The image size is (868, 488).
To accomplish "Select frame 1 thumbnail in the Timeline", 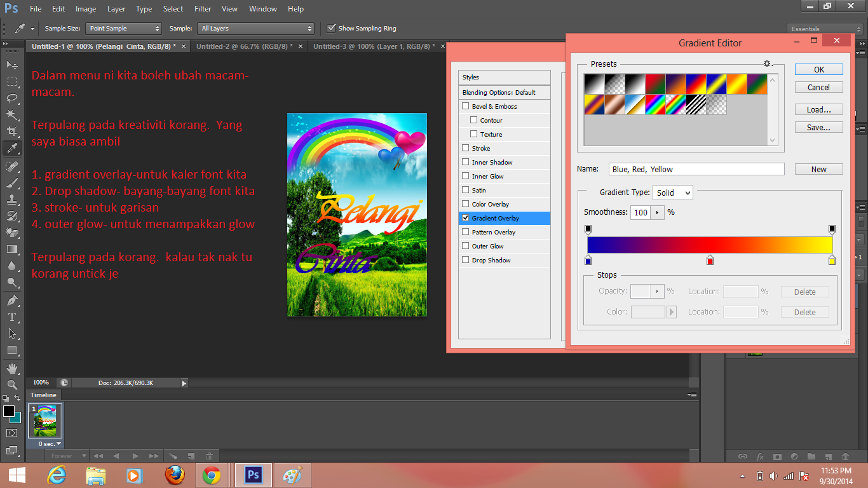I will 45,421.
